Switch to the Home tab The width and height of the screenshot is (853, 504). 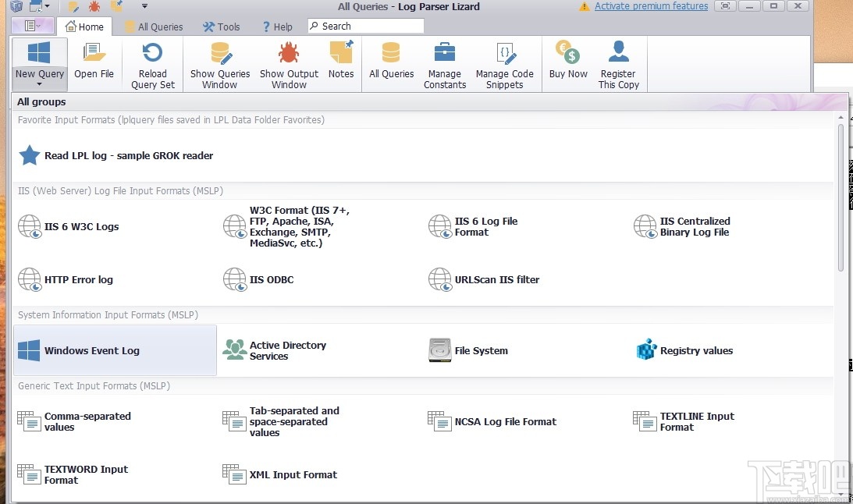pos(84,27)
